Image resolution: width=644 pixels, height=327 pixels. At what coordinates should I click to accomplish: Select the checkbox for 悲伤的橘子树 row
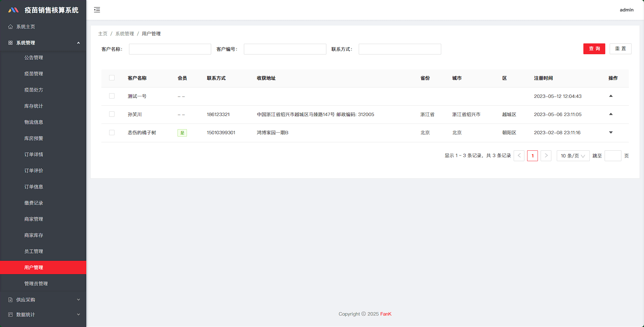[112, 133]
